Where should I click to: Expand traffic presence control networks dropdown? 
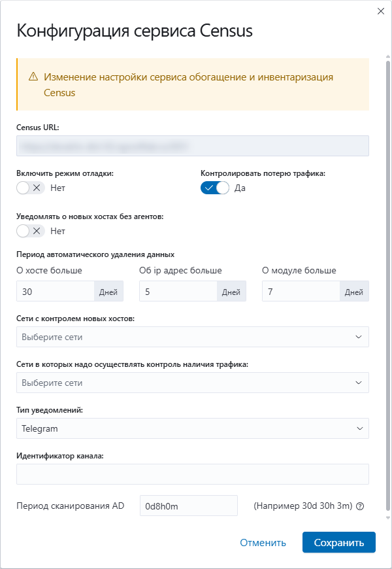click(193, 383)
